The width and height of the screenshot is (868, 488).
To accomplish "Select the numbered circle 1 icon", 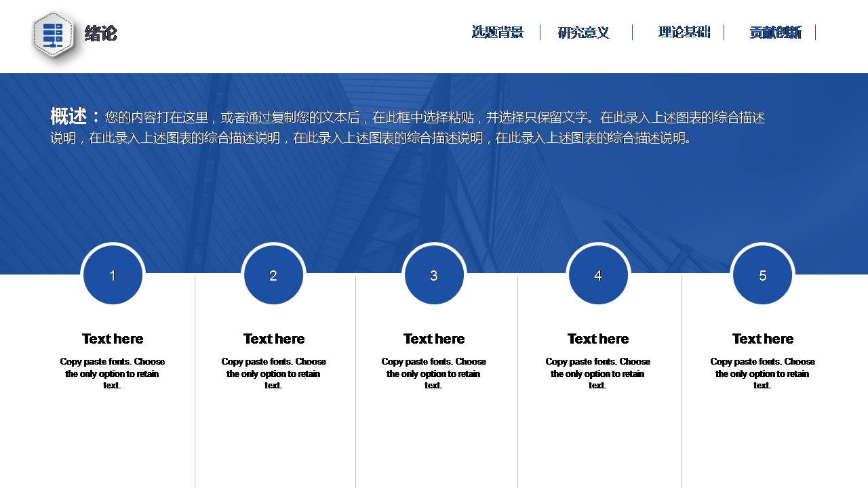I will click(x=113, y=274).
